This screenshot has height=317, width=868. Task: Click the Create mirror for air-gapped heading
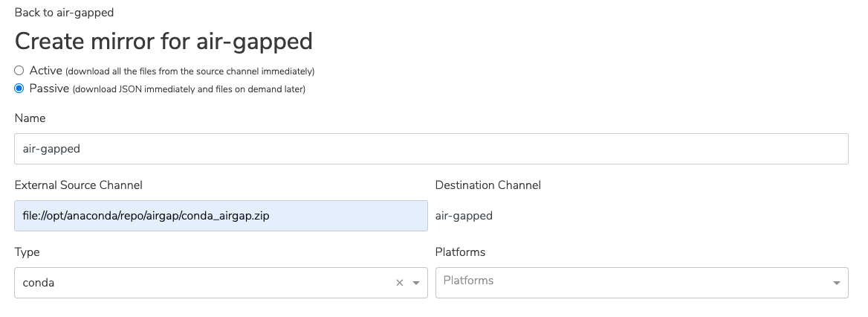pos(163,42)
